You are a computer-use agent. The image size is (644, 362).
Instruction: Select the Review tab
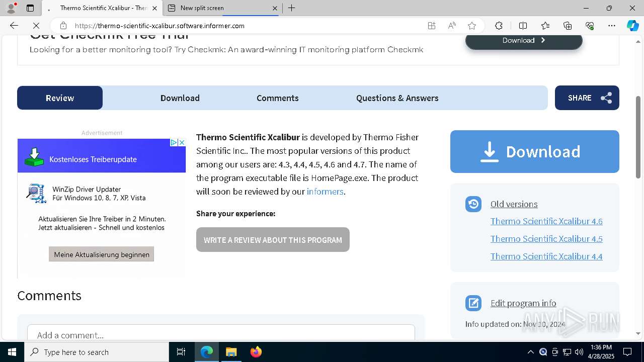point(60,98)
